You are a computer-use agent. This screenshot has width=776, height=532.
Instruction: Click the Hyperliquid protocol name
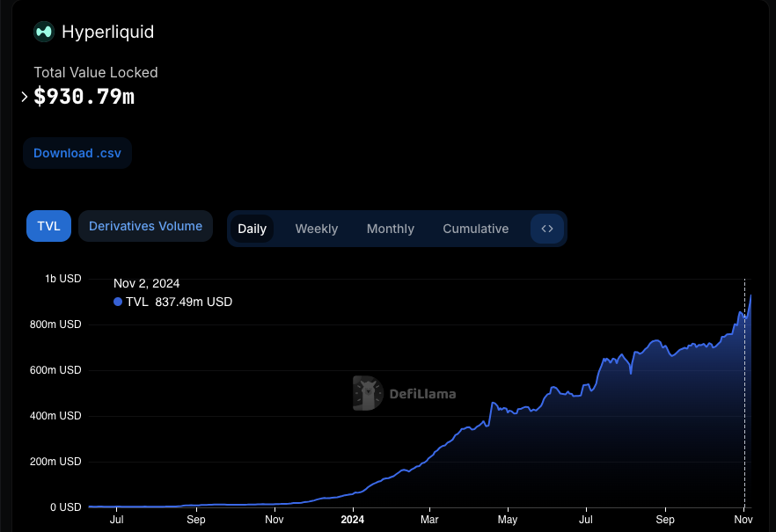(x=108, y=33)
